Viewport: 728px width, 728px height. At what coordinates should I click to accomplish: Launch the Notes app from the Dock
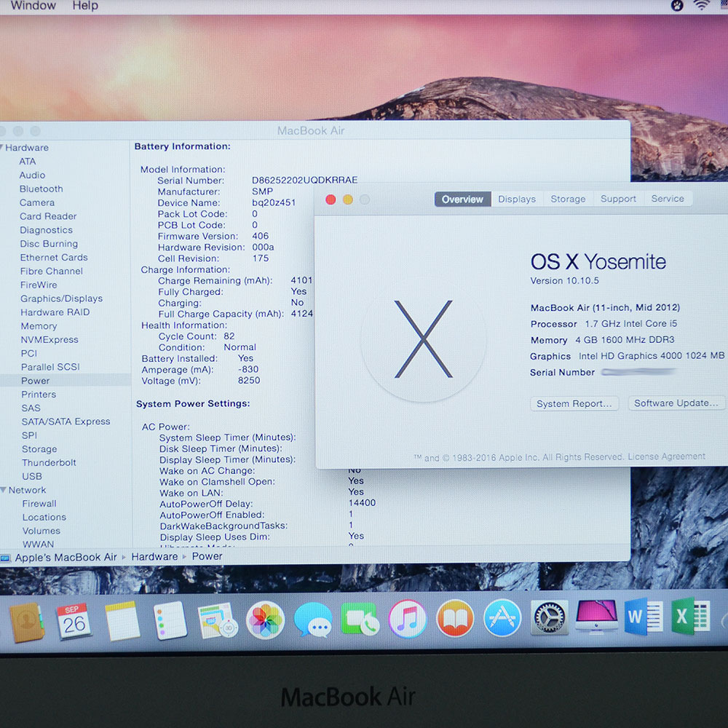coord(122,621)
